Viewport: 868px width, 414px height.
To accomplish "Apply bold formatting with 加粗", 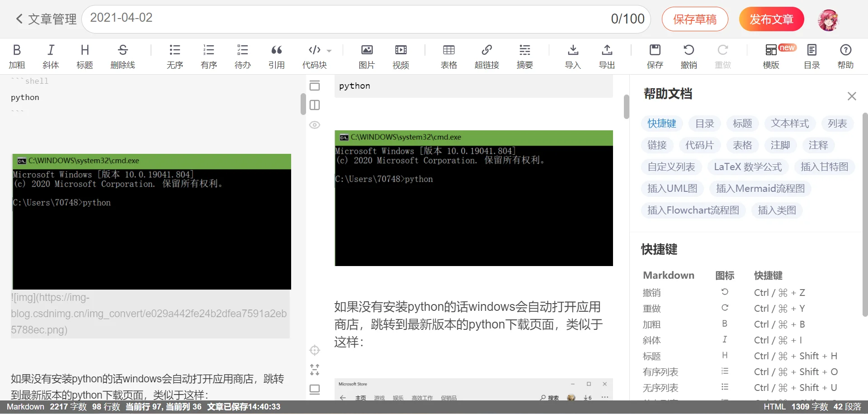I will tap(17, 56).
